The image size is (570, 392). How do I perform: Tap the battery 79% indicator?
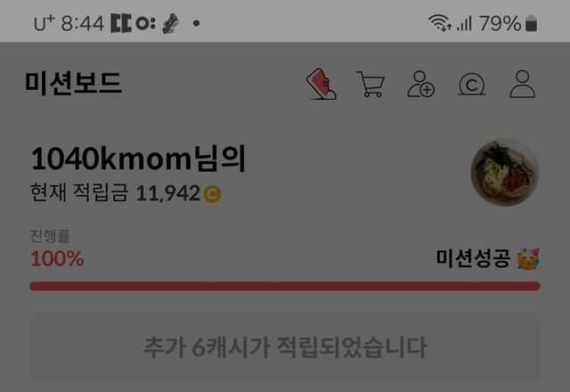point(508,23)
